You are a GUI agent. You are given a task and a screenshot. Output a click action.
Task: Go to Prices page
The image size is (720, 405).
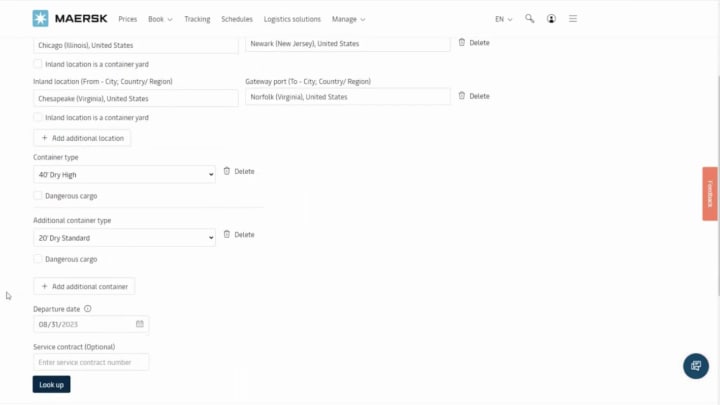(x=128, y=19)
